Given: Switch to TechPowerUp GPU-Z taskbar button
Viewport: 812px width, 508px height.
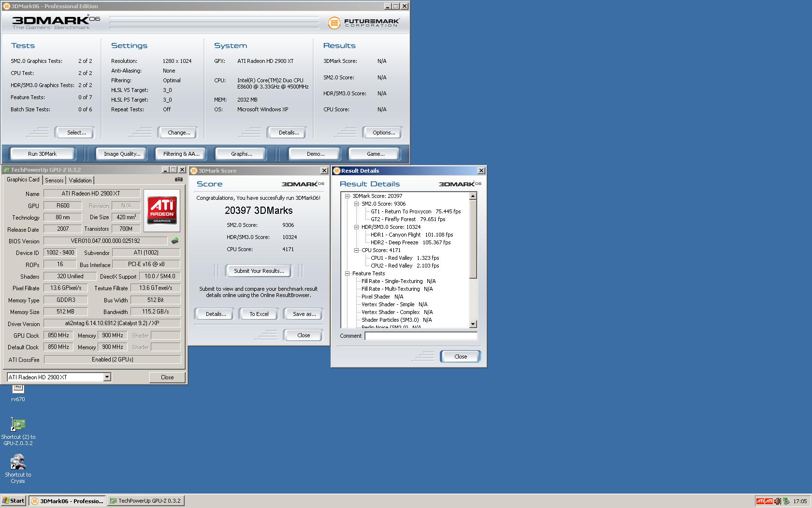Looking at the screenshot, I should tap(145, 501).
